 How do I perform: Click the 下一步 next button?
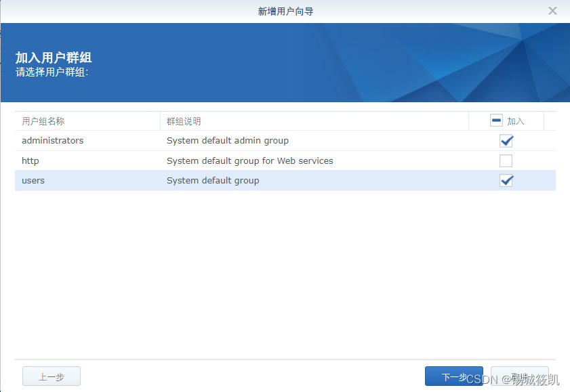tap(454, 376)
